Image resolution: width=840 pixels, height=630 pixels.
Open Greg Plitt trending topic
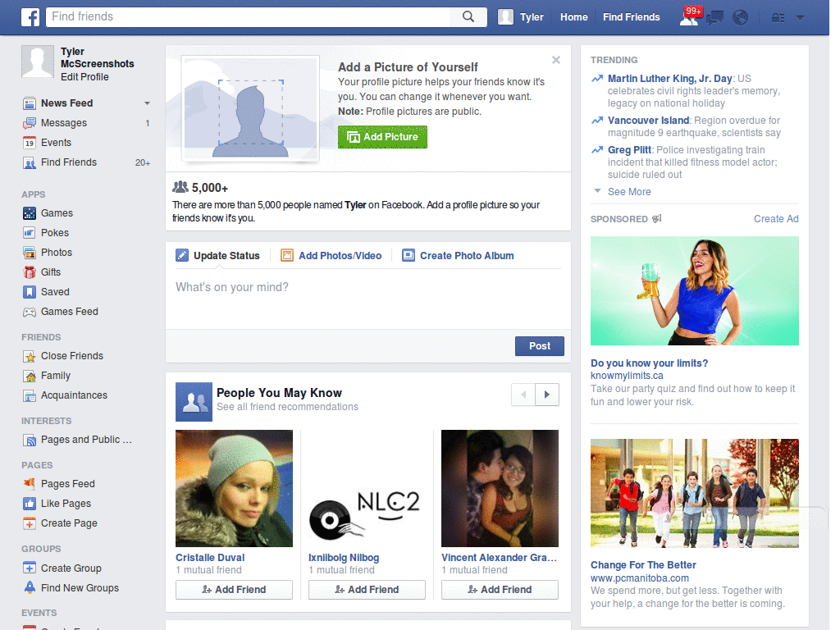point(629,150)
